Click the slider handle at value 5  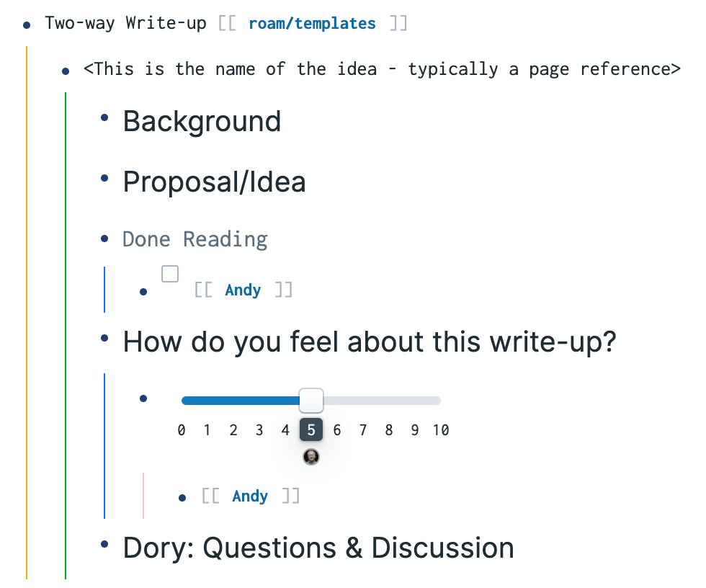coord(311,400)
